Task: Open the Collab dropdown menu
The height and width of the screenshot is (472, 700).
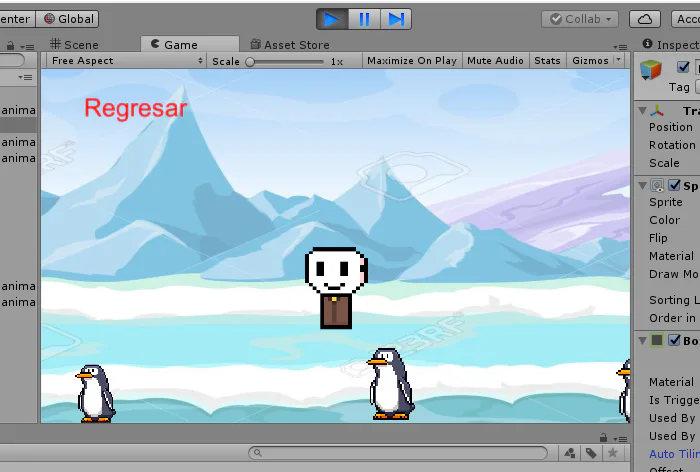Action: tap(580, 19)
